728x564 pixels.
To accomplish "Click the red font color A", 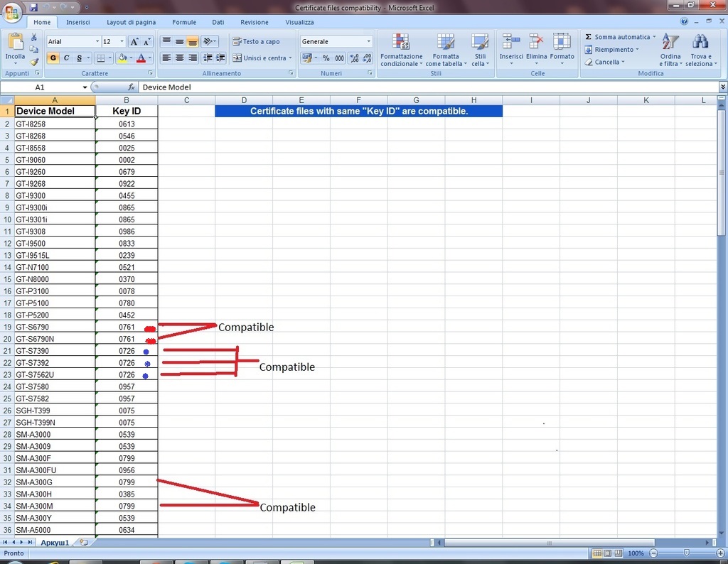I will [141, 58].
